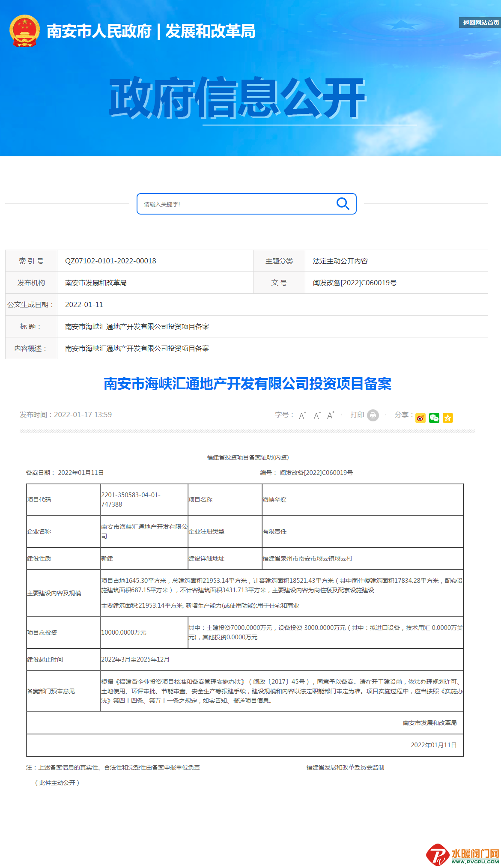Viewport: 501px width, 868px height.
Task: Click the 主题分类 label cell
Action: [x=279, y=261]
